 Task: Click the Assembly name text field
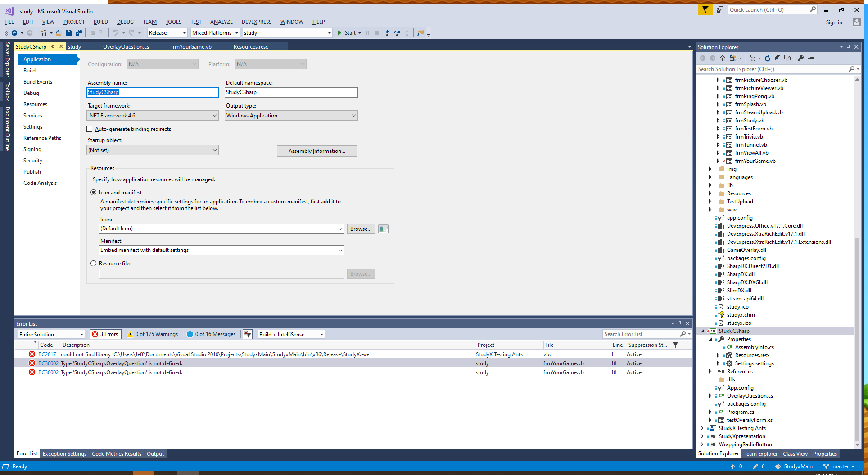[x=153, y=92]
